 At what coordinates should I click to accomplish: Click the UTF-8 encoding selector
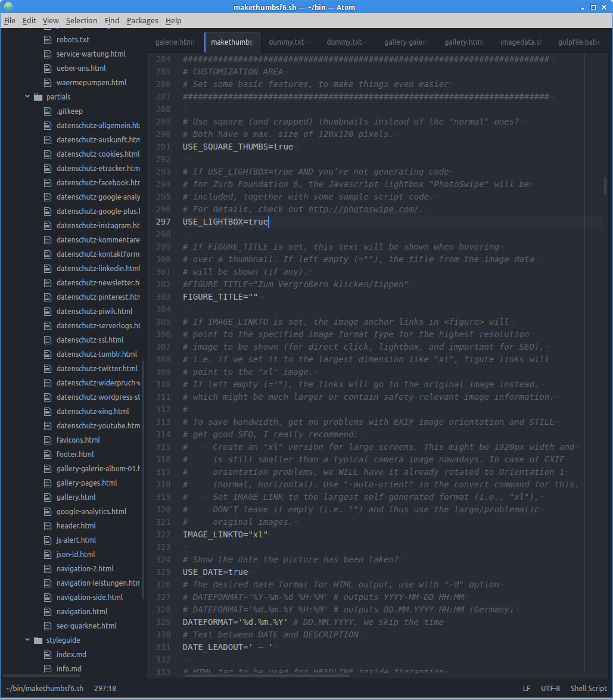[550, 688]
